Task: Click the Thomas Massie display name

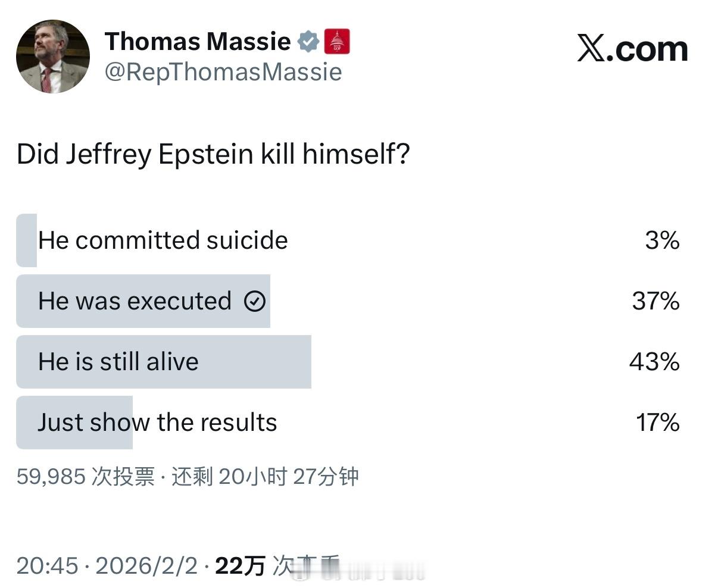Action: click(x=198, y=41)
